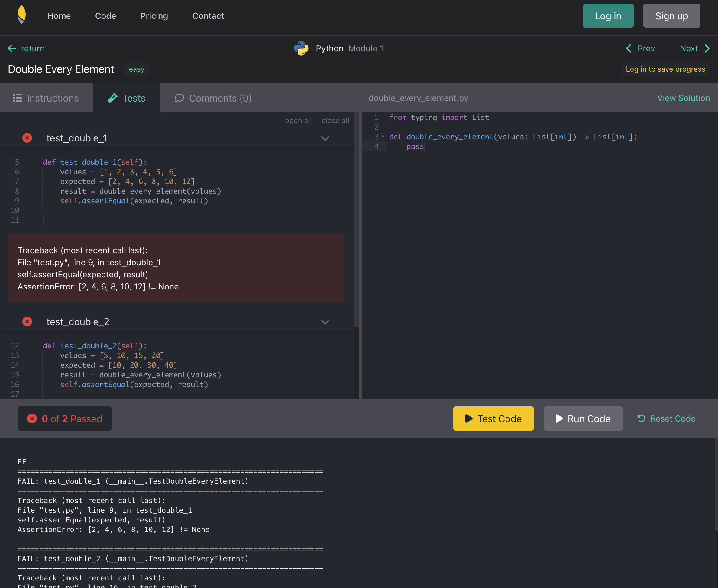Click the Python logo icon
Image resolution: width=718 pixels, height=588 pixels.
(x=301, y=48)
